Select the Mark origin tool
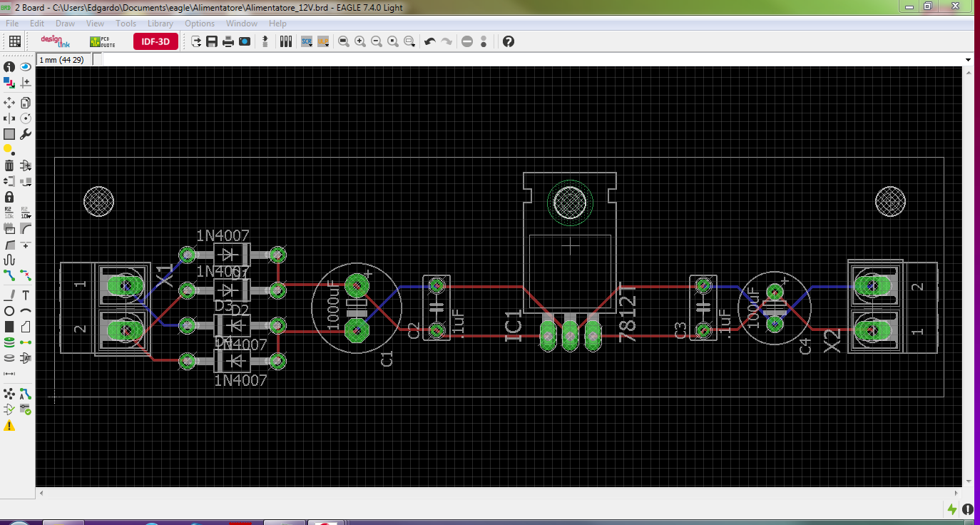This screenshot has width=980, height=525. point(26,82)
